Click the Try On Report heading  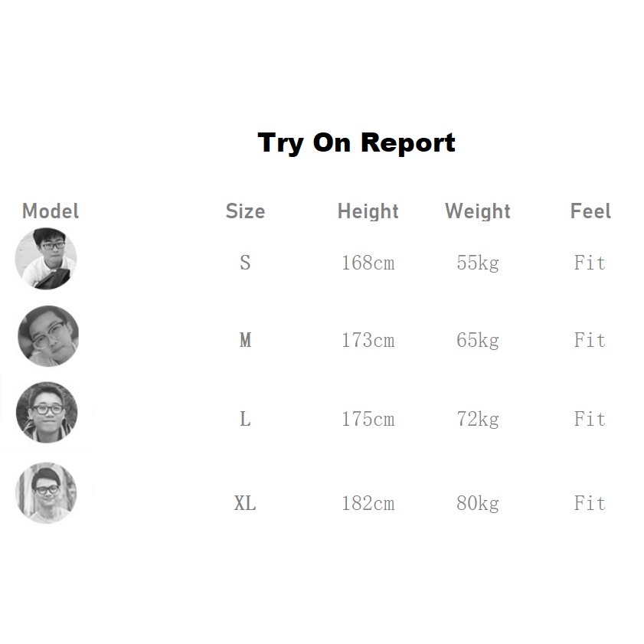point(356,142)
